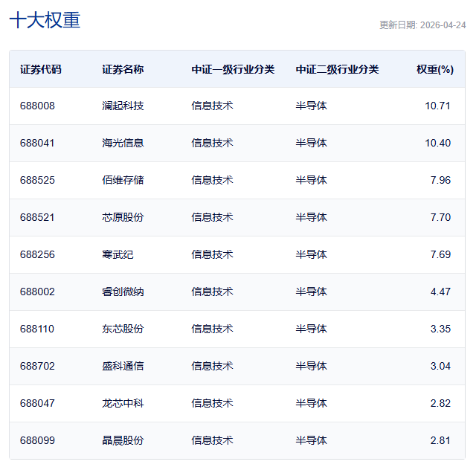The width and height of the screenshot is (476, 470).
Task: Select the 中证一级行业分类 column header
Action: click(233, 69)
